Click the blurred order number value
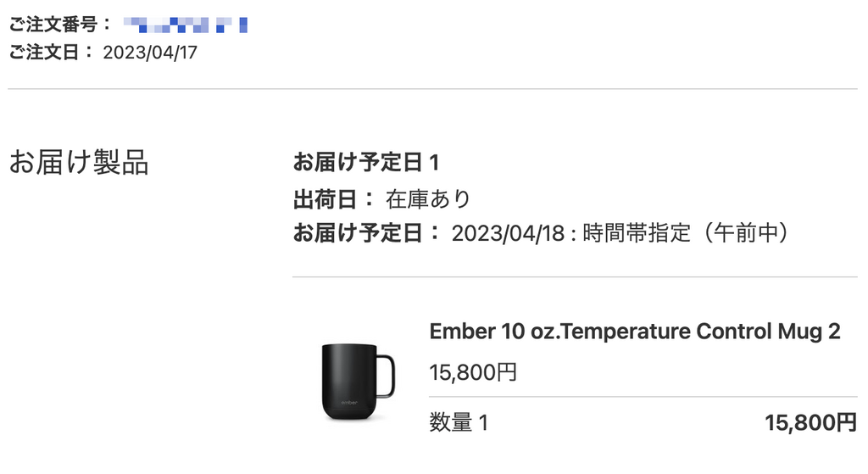This screenshot has height=474, width=868. 185,24
